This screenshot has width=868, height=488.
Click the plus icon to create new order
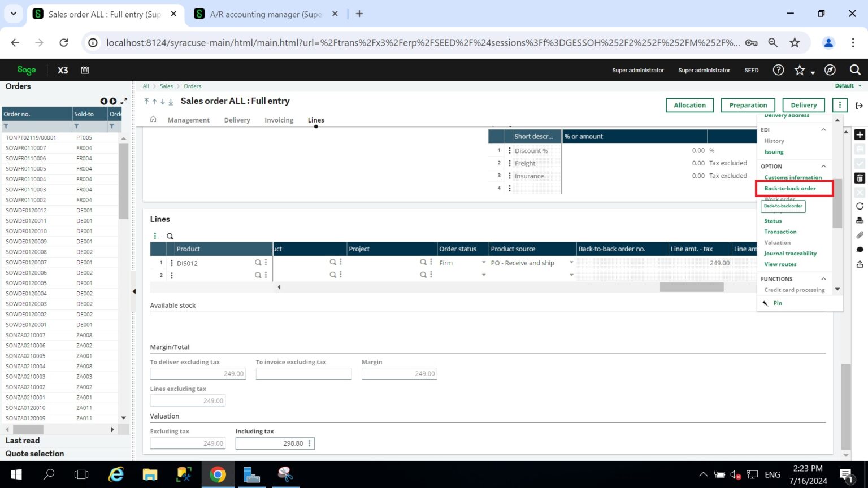pos(860,135)
